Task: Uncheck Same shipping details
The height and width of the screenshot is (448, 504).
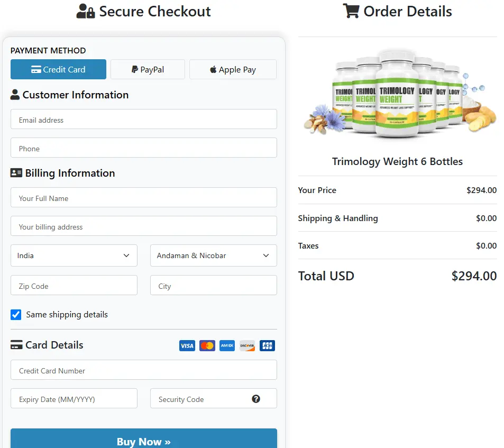Action: click(16, 314)
